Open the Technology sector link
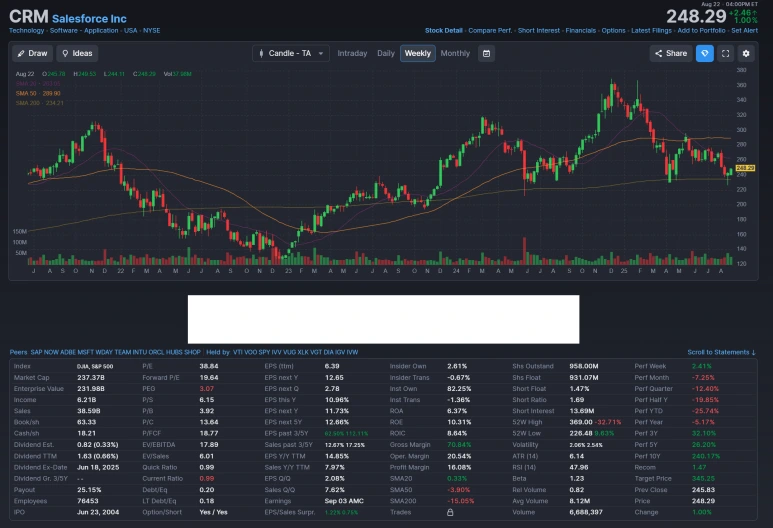The height and width of the screenshot is (528, 773). (27, 31)
